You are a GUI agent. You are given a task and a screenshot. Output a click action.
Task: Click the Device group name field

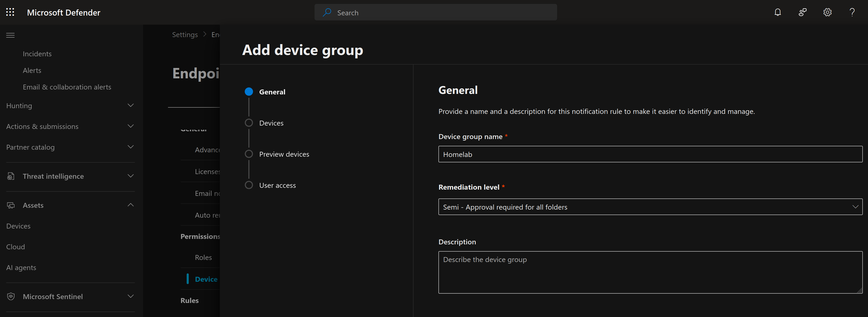[650, 154]
